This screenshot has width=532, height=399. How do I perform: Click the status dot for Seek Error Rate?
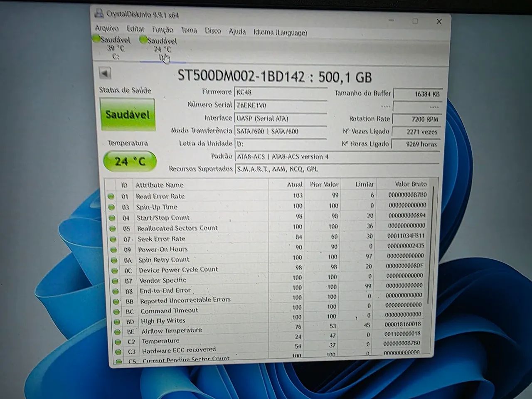coord(113,239)
